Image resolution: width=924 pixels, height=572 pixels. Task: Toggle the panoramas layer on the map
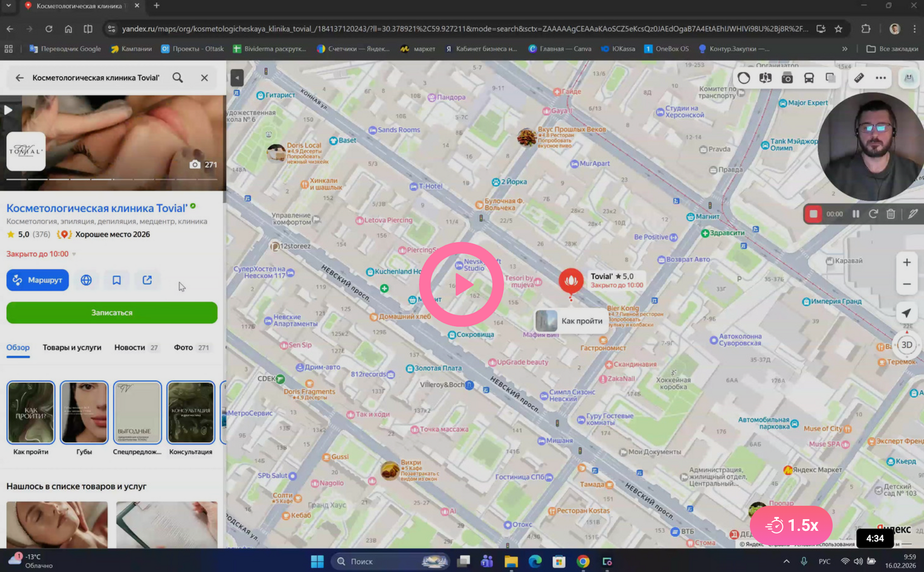tap(765, 78)
